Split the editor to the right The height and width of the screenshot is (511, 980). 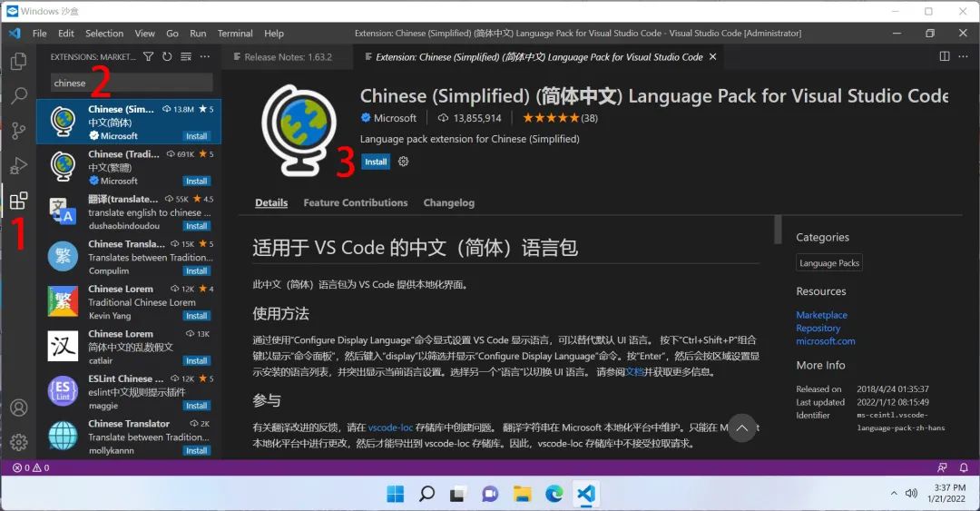[945, 56]
